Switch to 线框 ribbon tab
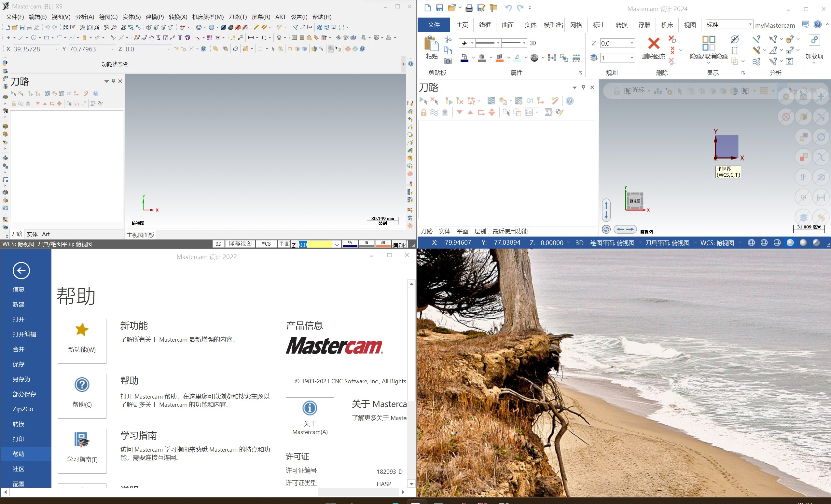This screenshot has height=504, width=831. click(x=485, y=25)
